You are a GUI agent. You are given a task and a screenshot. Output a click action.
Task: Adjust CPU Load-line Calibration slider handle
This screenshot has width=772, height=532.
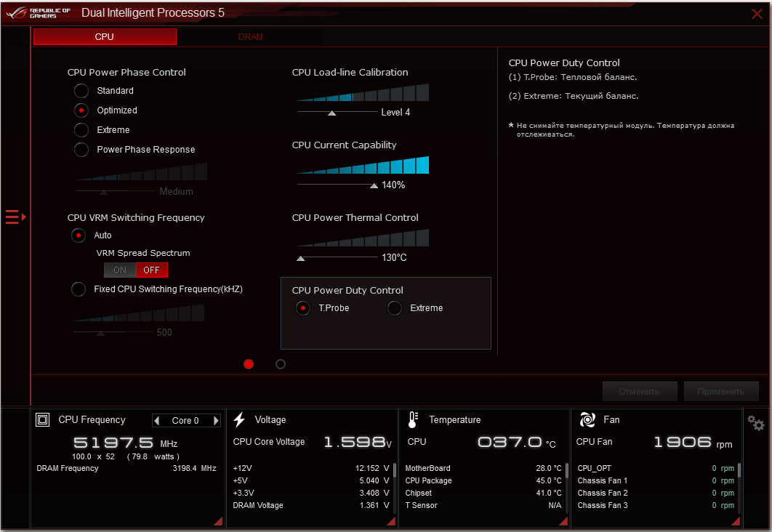pos(331,113)
